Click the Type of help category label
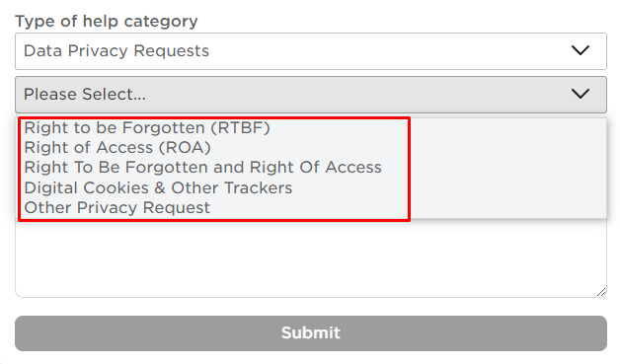This screenshot has height=364, width=620. point(107,21)
